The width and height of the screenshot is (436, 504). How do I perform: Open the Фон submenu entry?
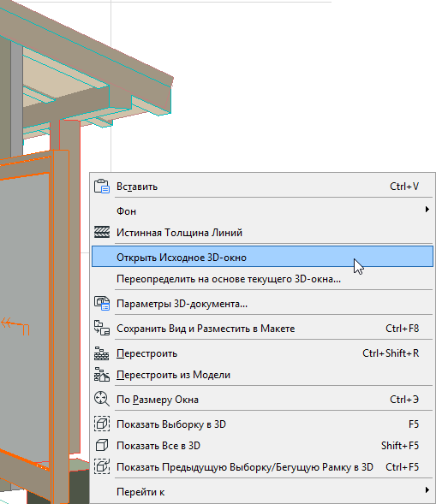262,210
